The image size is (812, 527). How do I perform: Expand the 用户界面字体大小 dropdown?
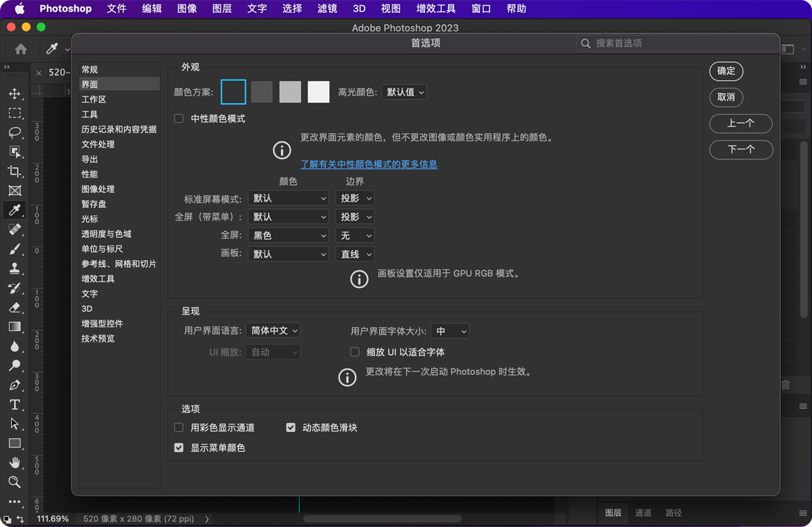pos(449,331)
